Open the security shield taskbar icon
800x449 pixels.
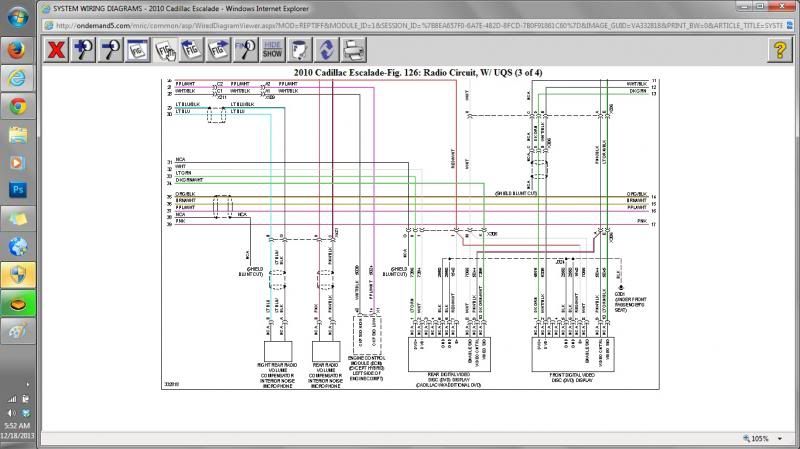coord(17,276)
